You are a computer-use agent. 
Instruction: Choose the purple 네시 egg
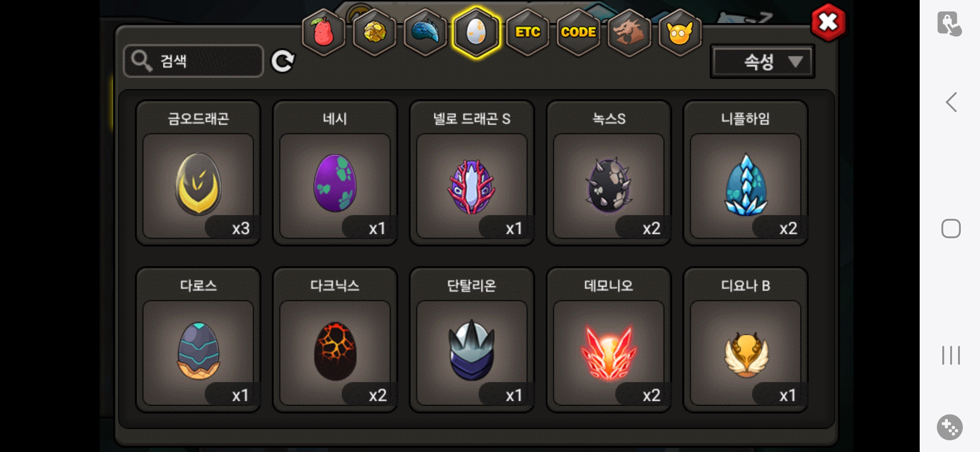click(335, 173)
